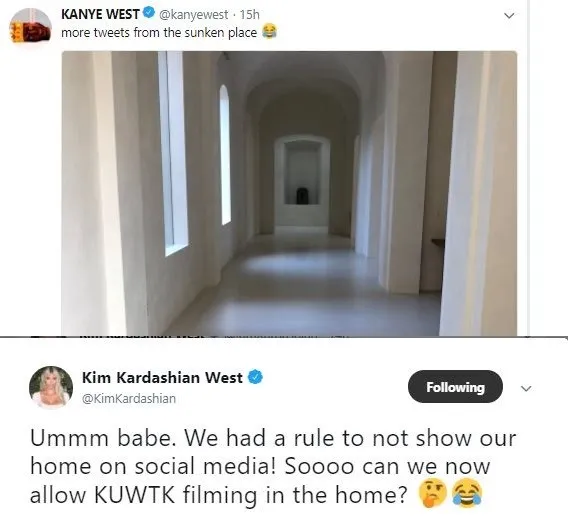Click the tall left window in hallway photo

(x=173, y=154)
